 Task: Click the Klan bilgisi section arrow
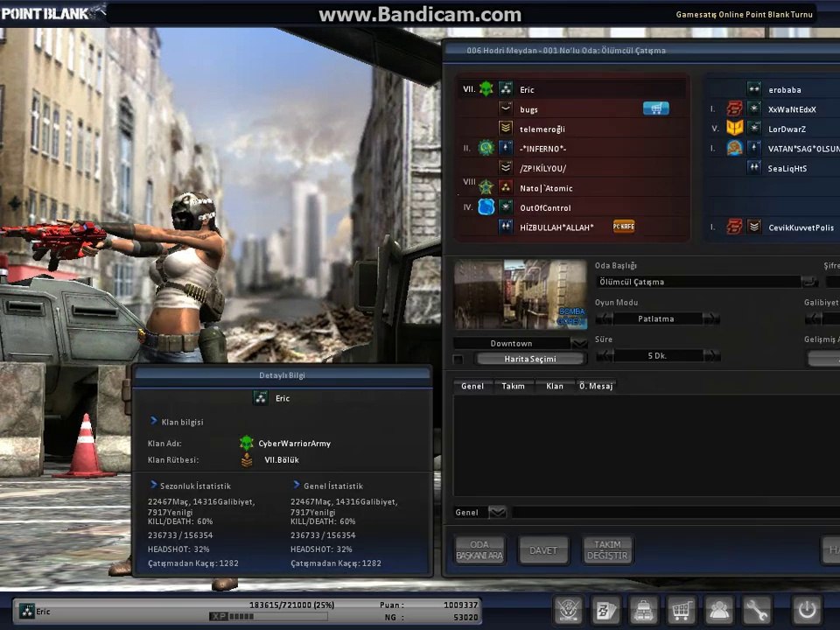pyautogui.click(x=154, y=421)
